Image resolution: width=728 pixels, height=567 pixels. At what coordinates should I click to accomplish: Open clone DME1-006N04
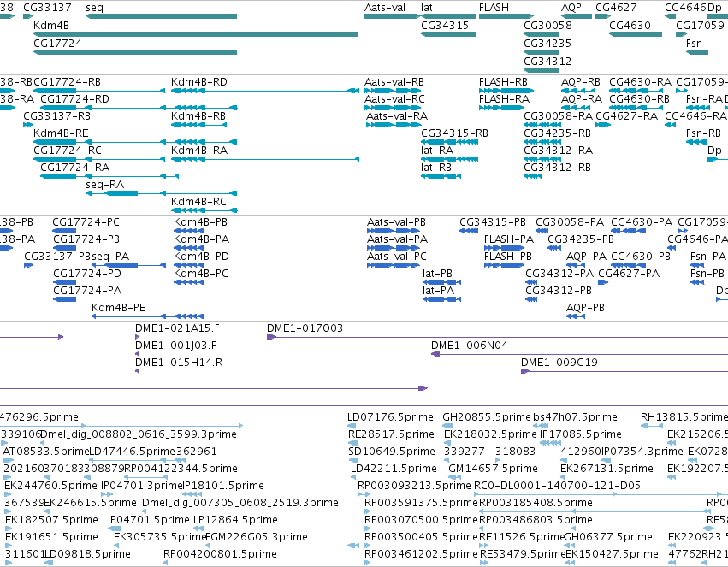point(469,346)
